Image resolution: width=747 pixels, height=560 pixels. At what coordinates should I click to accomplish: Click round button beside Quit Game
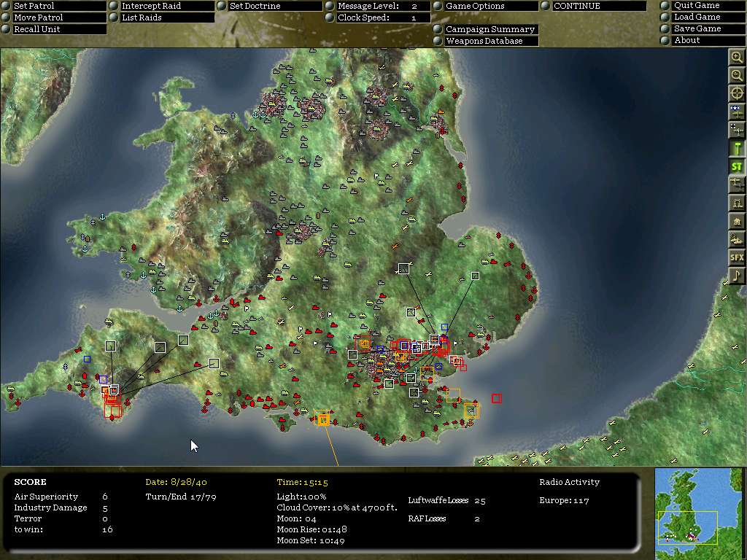(665, 5)
